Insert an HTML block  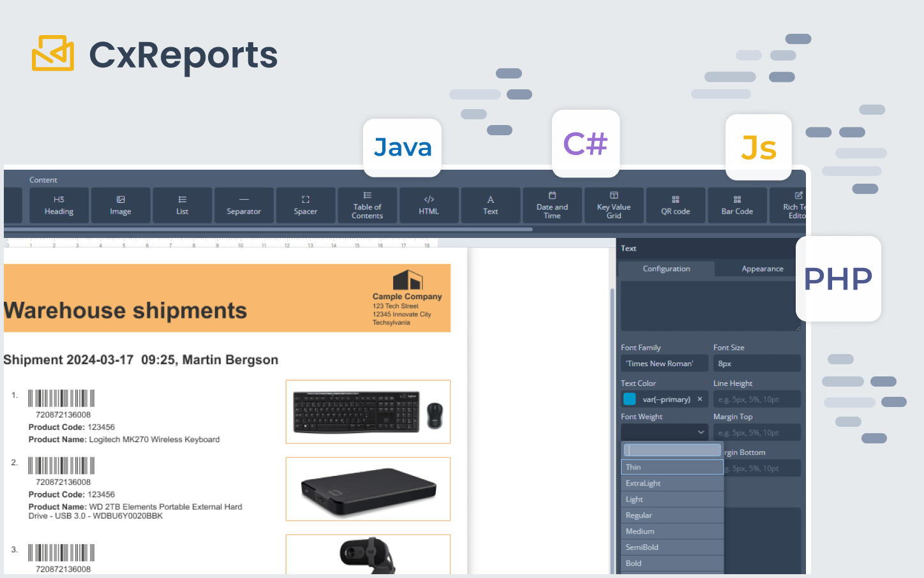428,205
